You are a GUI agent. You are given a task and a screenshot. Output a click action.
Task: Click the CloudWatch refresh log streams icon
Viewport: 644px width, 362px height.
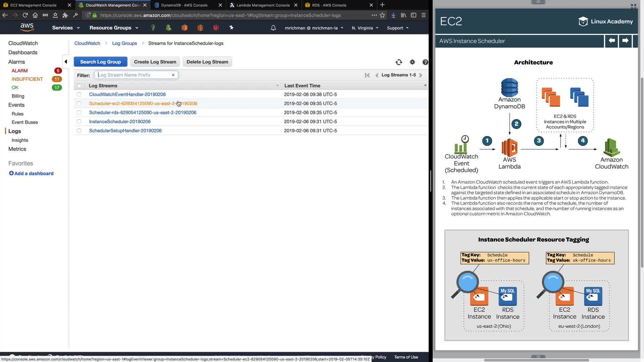398,62
